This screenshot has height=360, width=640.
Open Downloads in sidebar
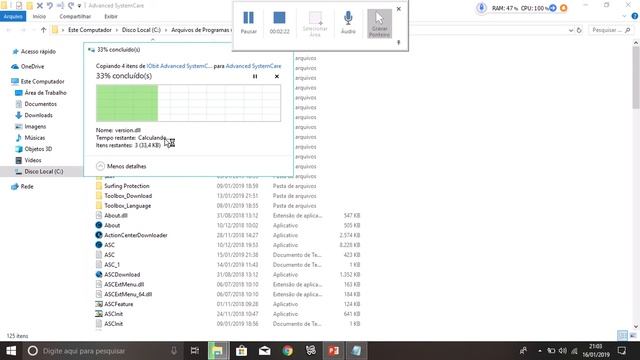(38, 115)
